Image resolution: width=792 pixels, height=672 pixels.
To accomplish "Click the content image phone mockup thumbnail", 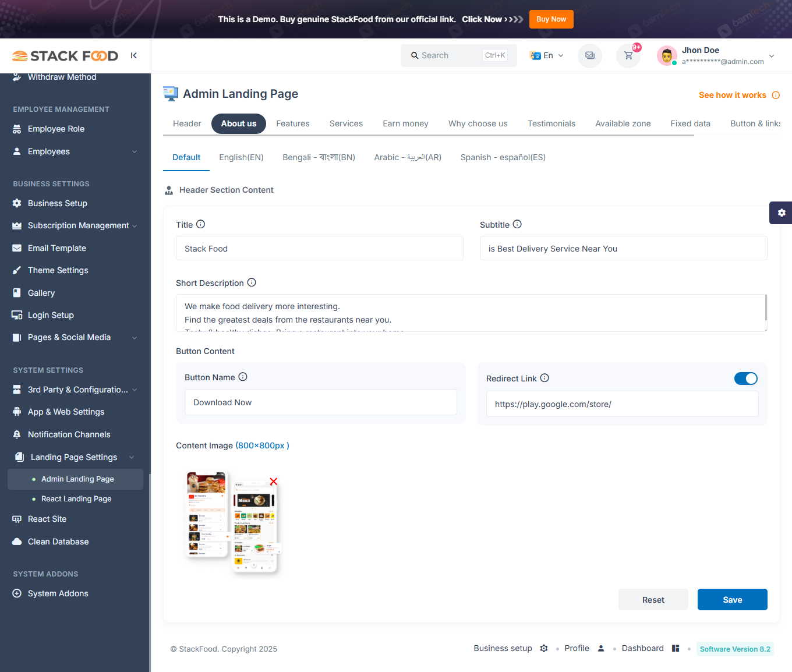I will (x=233, y=523).
